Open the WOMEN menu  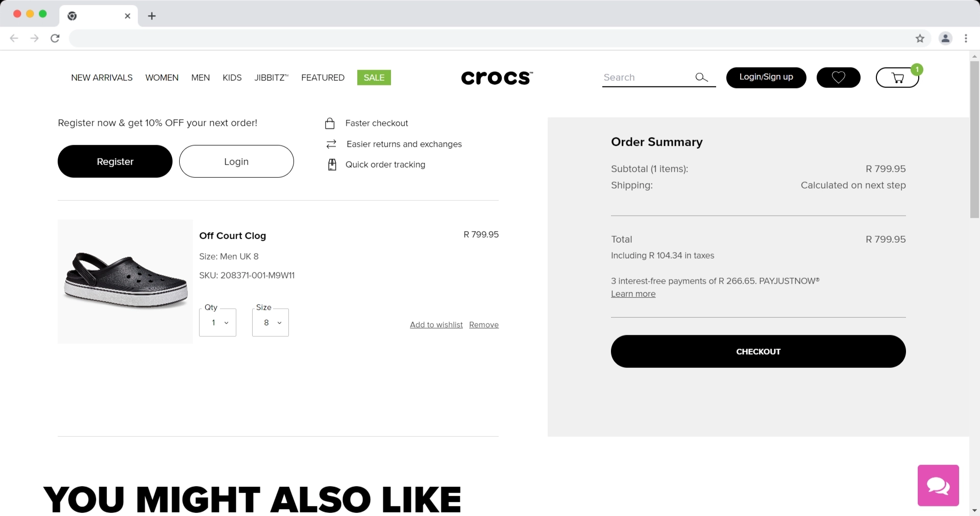162,78
